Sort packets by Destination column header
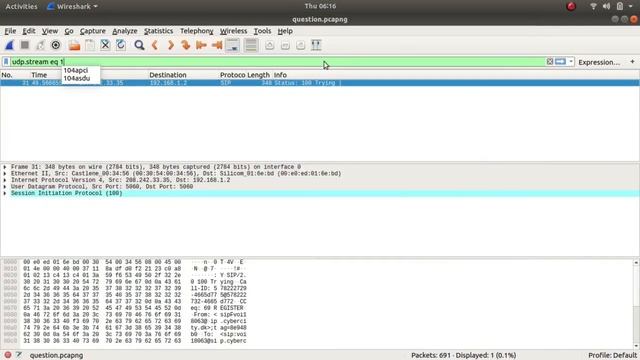The height and width of the screenshot is (360, 640). click(x=168, y=75)
